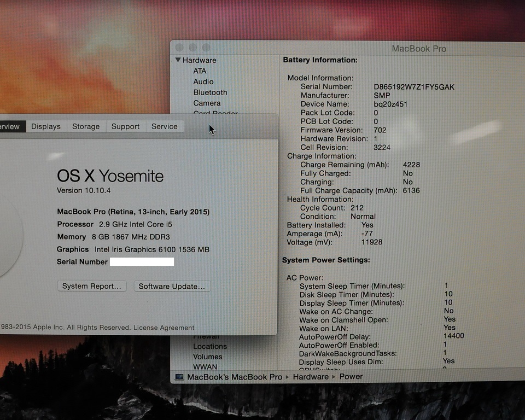
Task: Click Power in the path bar
Action: pos(351,376)
